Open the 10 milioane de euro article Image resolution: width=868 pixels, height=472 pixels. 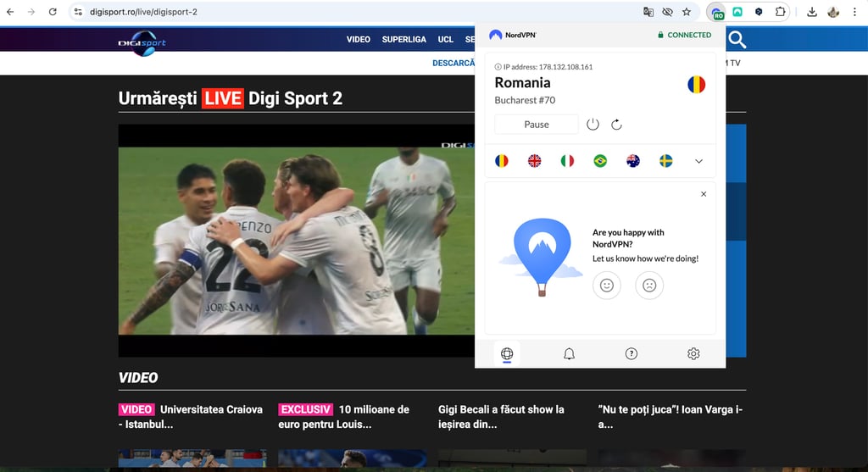(x=344, y=417)
